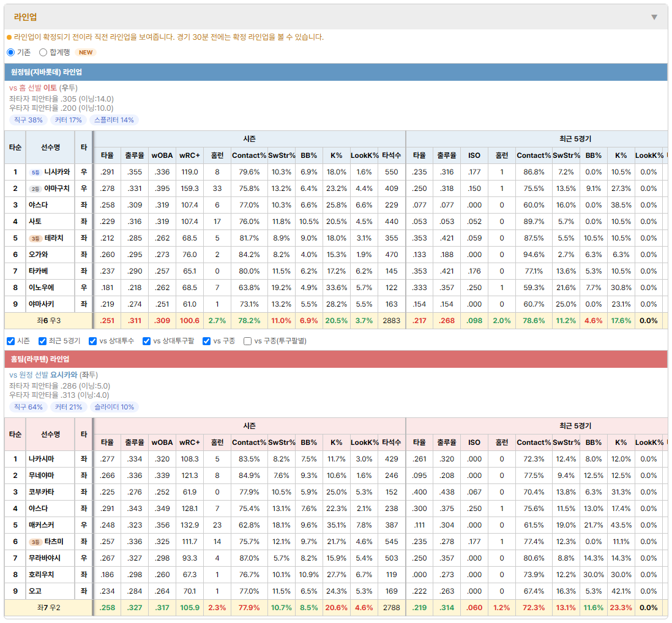Toggle the 시즌 checkbox
The image size is (672, 623).
point(11,341)
